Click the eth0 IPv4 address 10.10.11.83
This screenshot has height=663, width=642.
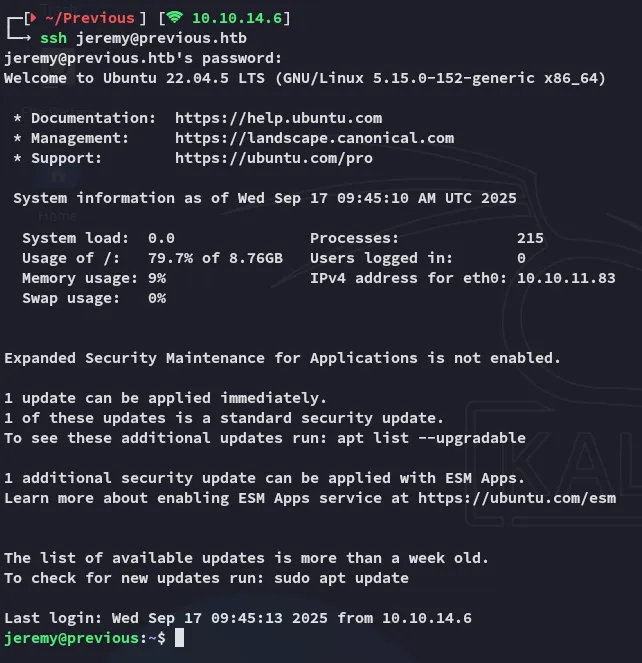coord(566,278)
